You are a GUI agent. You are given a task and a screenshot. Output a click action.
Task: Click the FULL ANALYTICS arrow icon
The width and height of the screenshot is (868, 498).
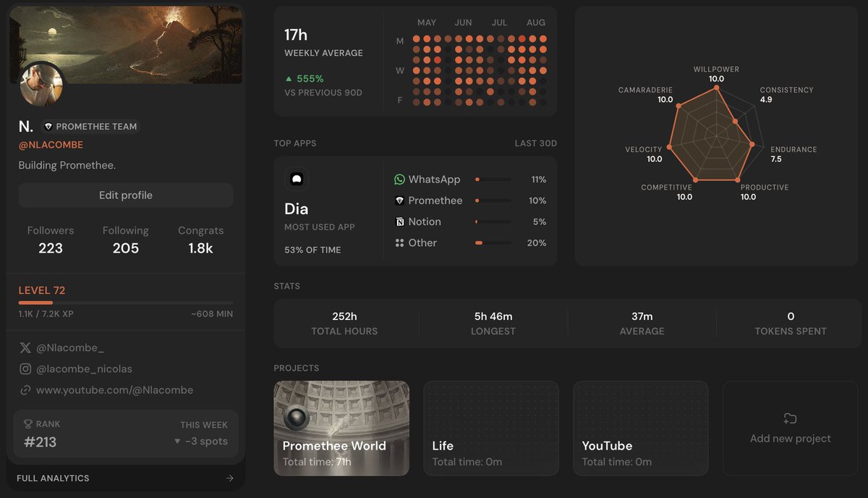[x=229, y=478]
